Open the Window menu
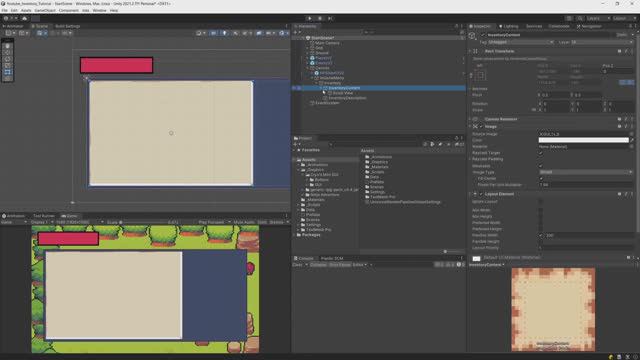 pyautogui.click(x=99, y=10)
